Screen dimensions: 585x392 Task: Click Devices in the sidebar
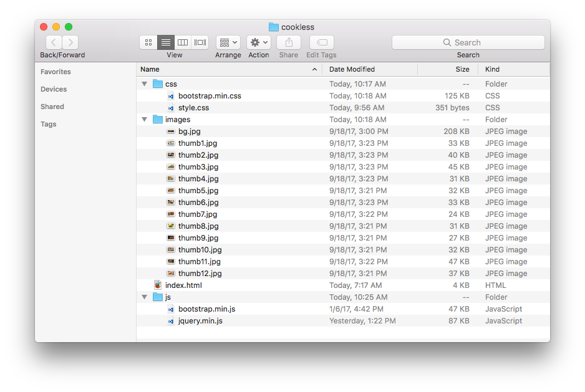54,89
